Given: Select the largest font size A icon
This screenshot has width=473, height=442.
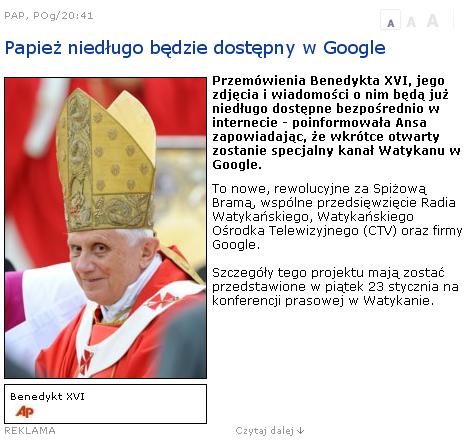Looking at the screenshot, I should (x=432, y=21).
